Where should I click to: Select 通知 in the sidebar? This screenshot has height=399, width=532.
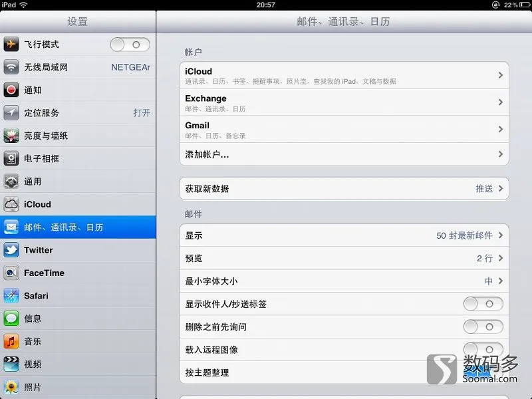click(78, 90)
